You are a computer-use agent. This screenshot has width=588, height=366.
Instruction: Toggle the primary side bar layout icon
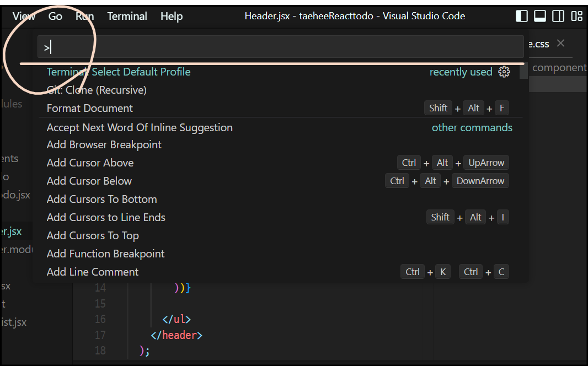[x=522, y=16]
